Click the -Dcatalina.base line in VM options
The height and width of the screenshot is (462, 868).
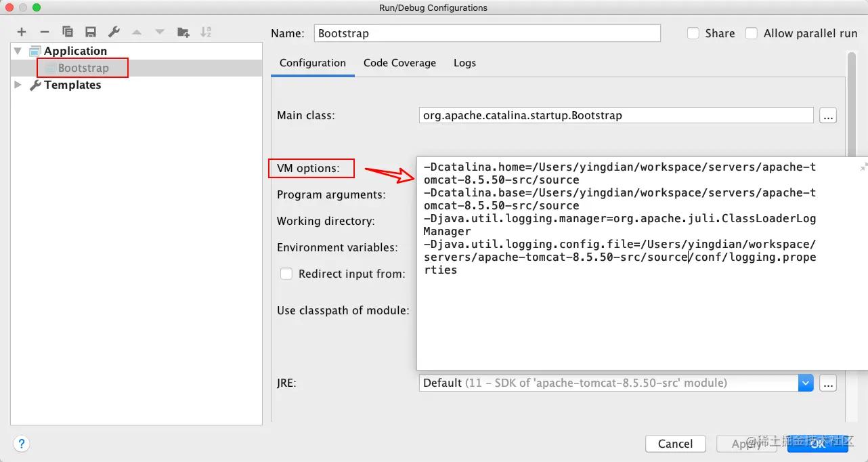click(x=620, y=199)
